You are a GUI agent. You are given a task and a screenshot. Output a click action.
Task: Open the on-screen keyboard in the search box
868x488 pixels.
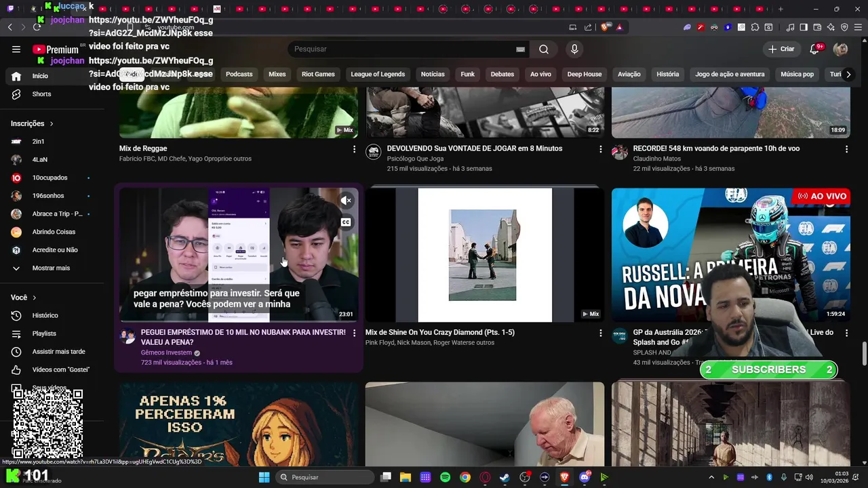pyautogui.click(x=520, y=49)
